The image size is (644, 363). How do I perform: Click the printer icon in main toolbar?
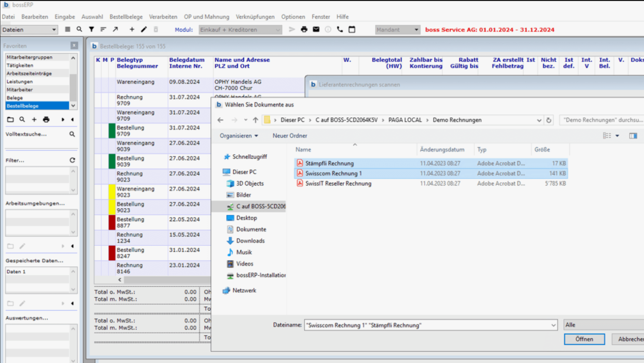(304, 30)
